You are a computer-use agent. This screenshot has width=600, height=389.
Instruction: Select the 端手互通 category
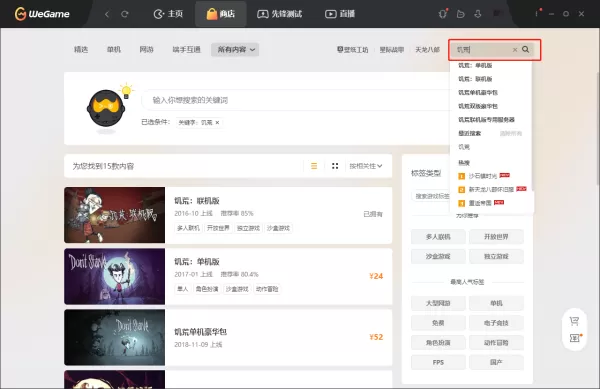coord(186,49)
